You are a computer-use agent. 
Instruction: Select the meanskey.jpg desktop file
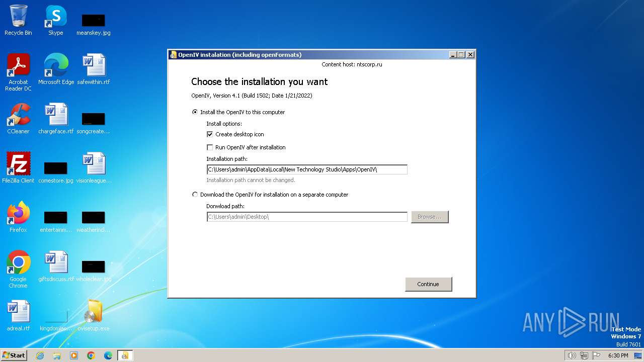click(93, 24)
